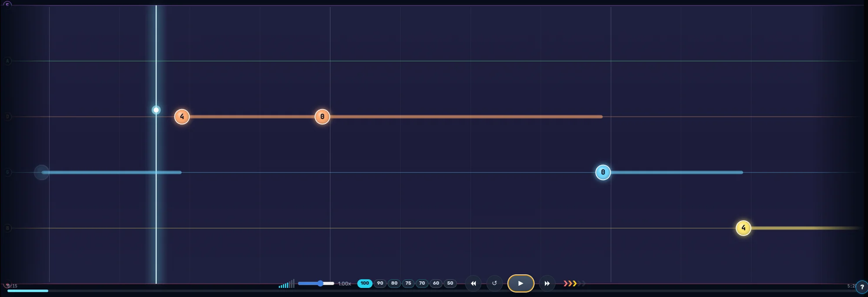Select the 90 percent speed preset

point(380,283)
